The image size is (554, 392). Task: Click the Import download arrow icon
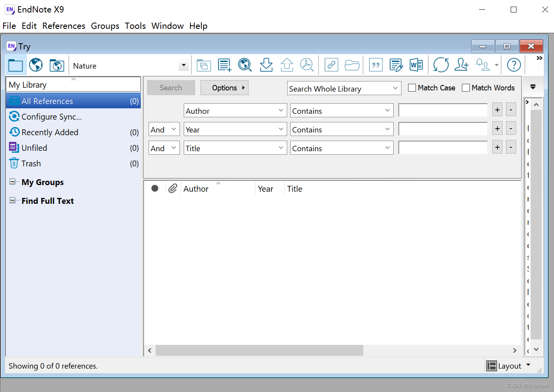(266, 65)
